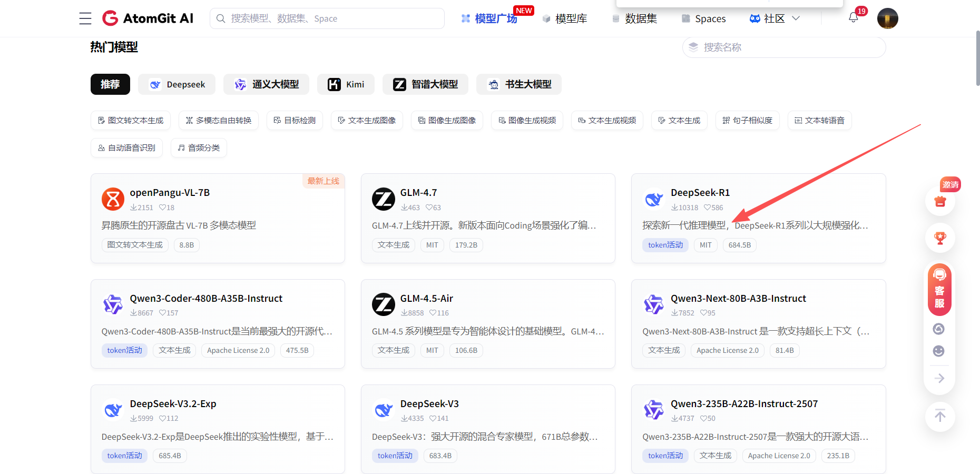
Task: Filter by 音频分类 tag
Action: [x=199, y=148]
